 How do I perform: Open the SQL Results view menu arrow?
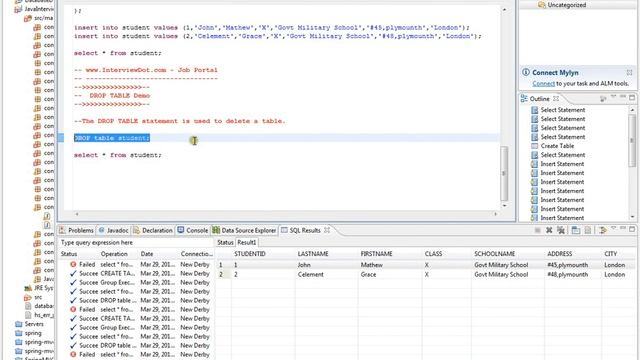click(613, 229)
